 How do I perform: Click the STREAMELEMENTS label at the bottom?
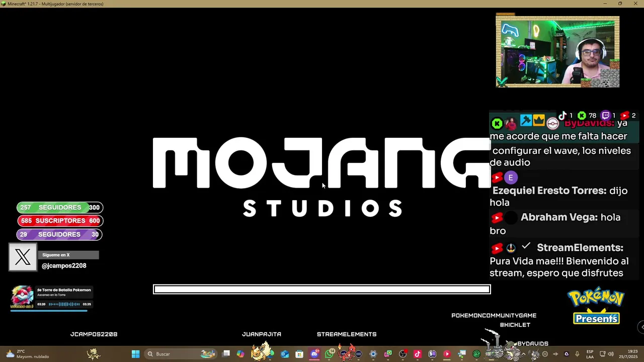coord(347,334)
